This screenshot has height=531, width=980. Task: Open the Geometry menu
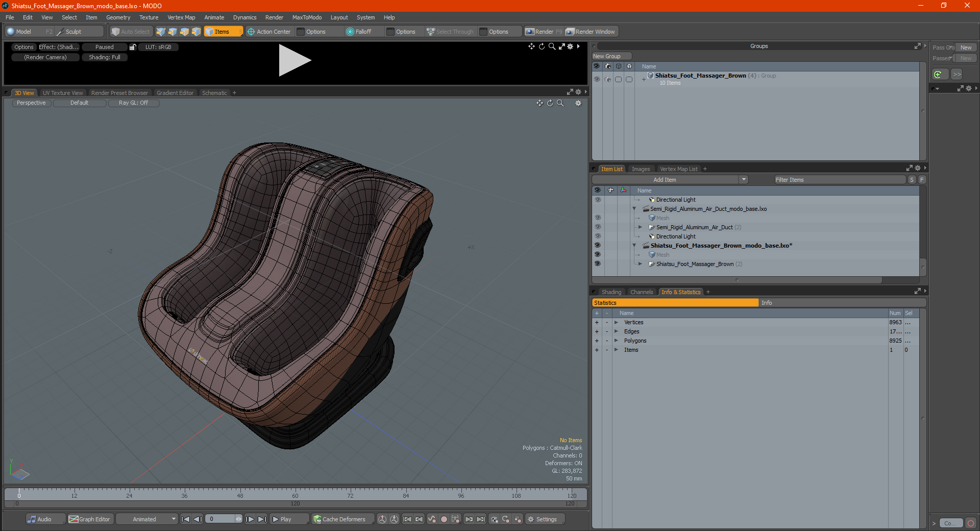pos(118,17)
